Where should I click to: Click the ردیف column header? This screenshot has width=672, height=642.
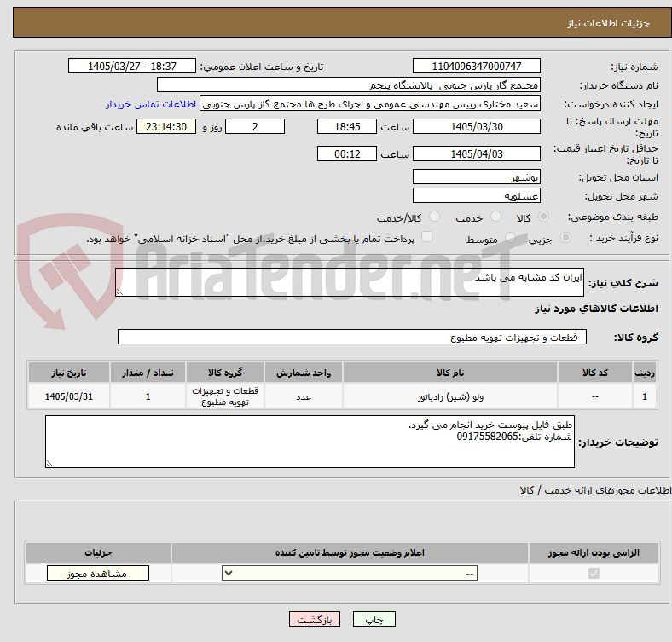pyautogui.click(x=645, y=373)
